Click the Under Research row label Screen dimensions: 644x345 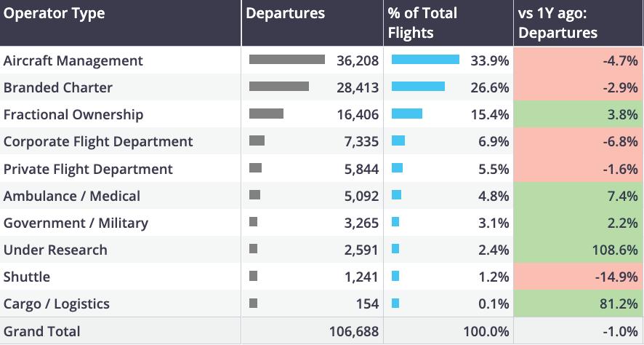point(55,250)
